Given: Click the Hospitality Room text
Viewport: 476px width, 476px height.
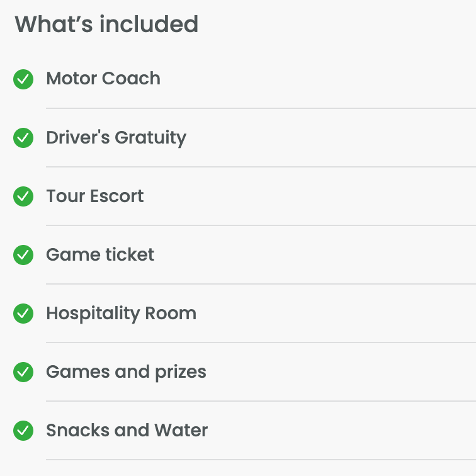Looking at the screenshot, I should point(121,314).
